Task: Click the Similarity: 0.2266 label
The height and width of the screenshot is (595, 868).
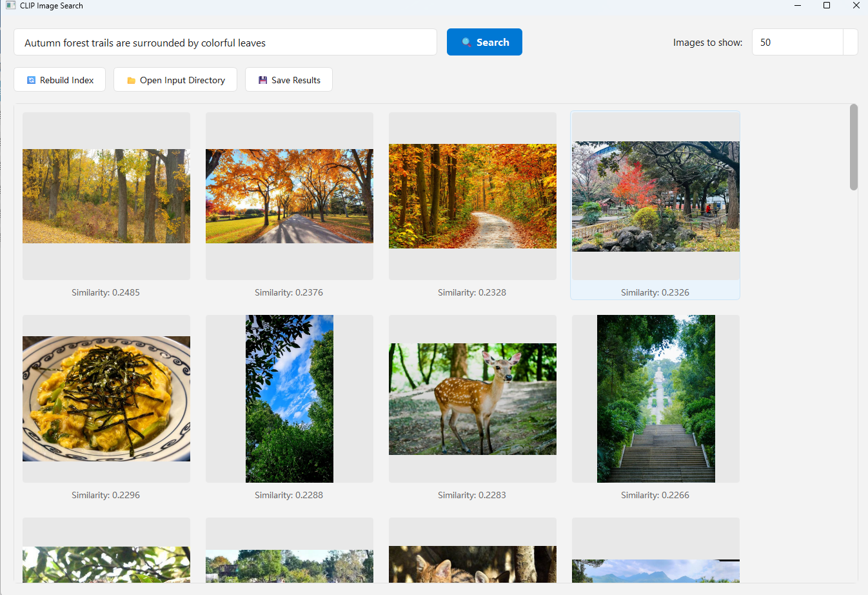Action: pos(655,495)
